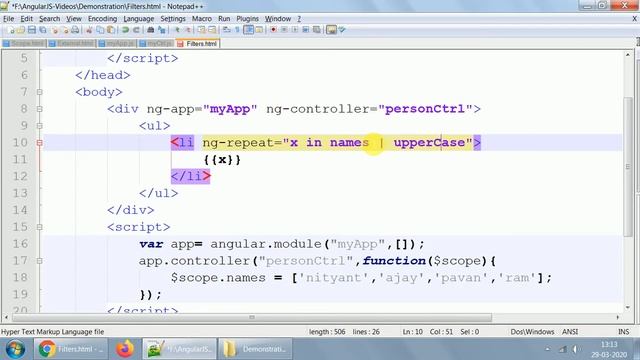Click the highlighted monitor plugin toolbar icon

pyautogui.click(x=331, y=30)
